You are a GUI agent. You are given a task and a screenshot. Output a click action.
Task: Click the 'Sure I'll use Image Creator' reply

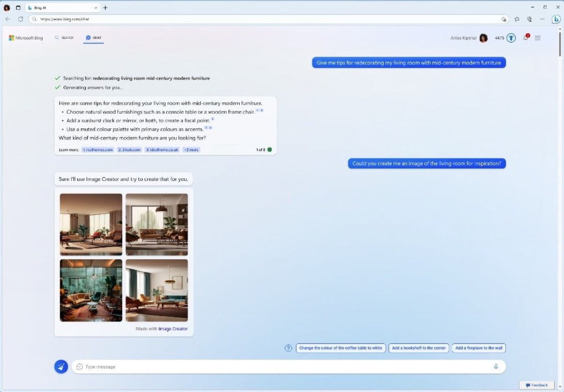pos(124,179)
